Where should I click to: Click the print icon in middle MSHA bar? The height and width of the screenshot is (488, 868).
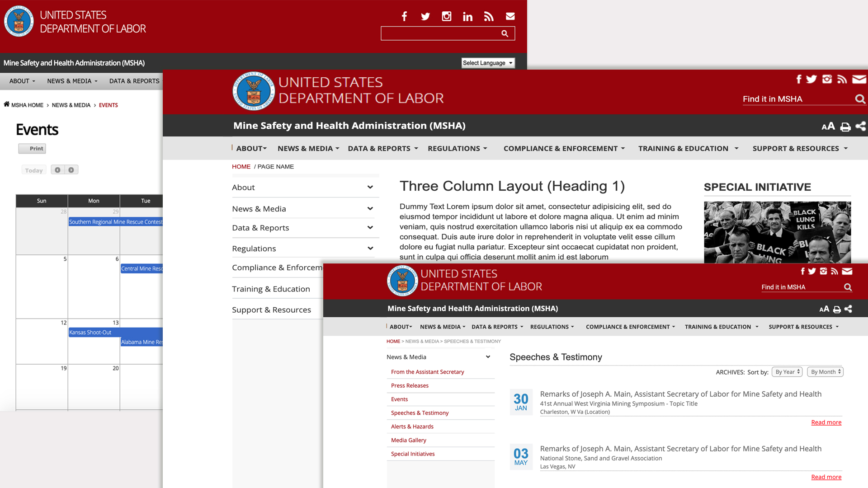pos(845,127)
